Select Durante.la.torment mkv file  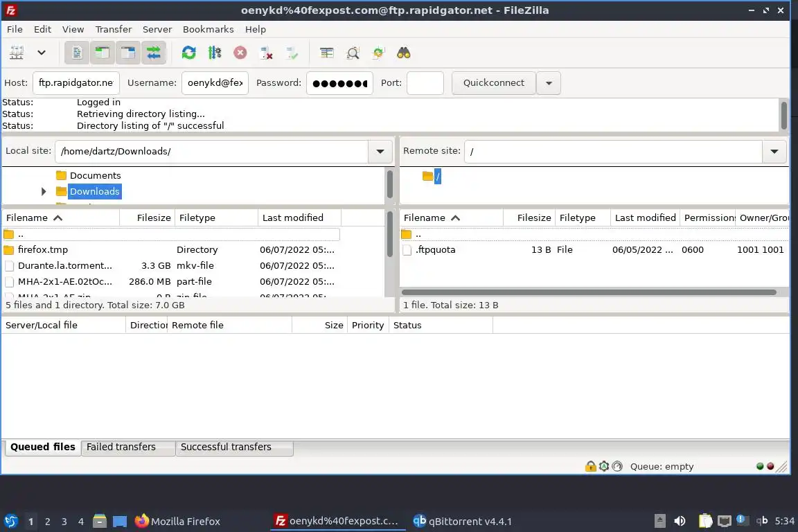[x=171, y=266]
